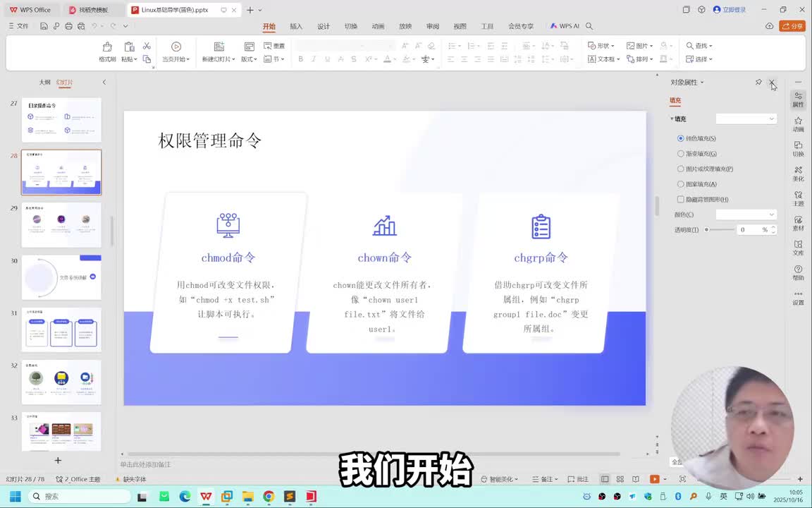Open the Design (设计) ribbon tab
This screenshot has width=812, height=508.
(324, 26)
